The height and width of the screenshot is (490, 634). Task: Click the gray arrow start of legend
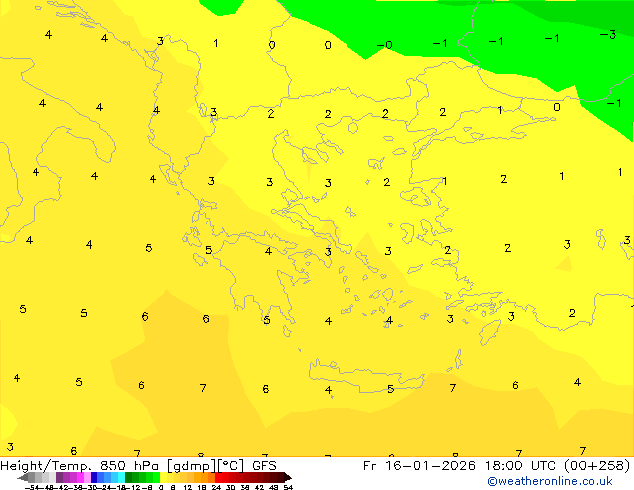pyautogui.click(x=23, y=477)
